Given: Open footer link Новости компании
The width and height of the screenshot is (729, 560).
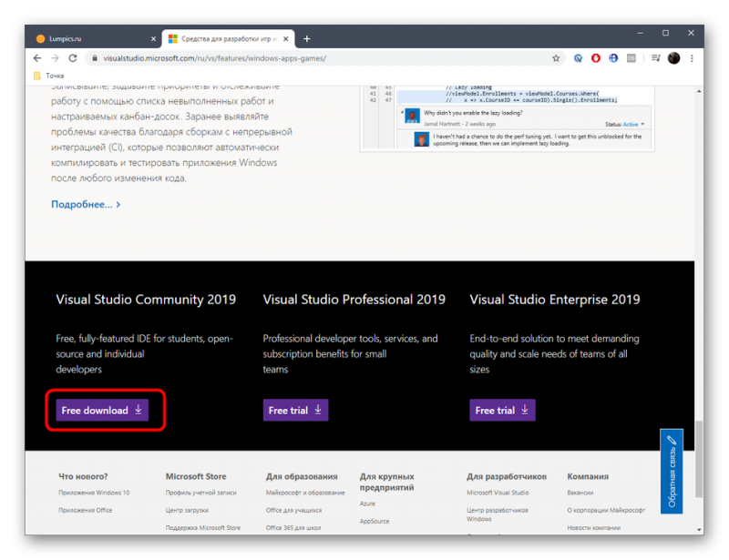Looking at the screenshot, I should point(594,528).
